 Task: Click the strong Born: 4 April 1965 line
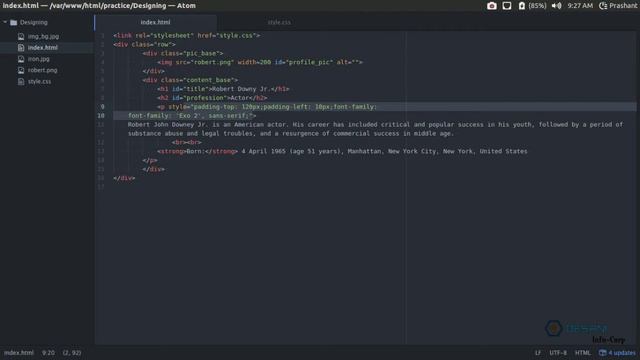pos(342,151)
